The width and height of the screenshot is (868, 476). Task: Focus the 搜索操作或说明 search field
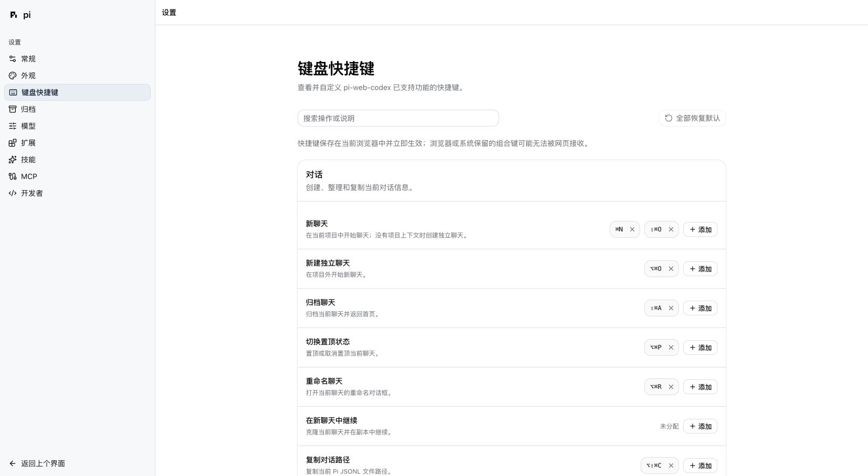tap(398, 118)
